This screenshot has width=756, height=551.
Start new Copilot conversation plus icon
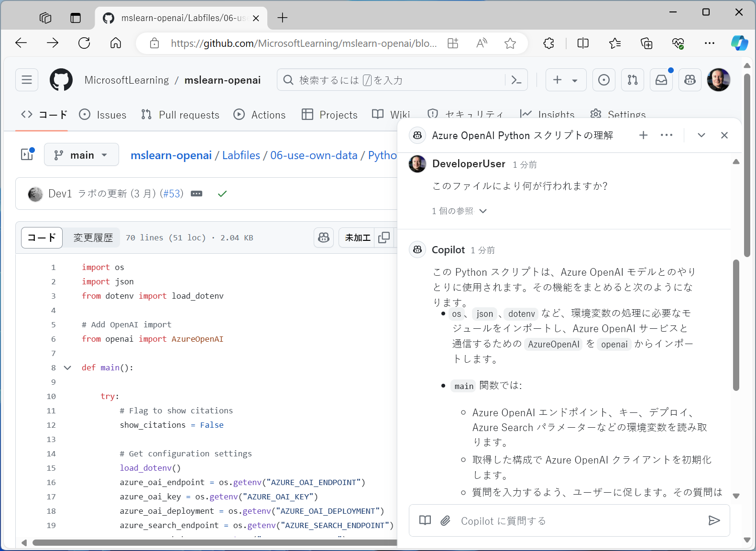(644, 135)
